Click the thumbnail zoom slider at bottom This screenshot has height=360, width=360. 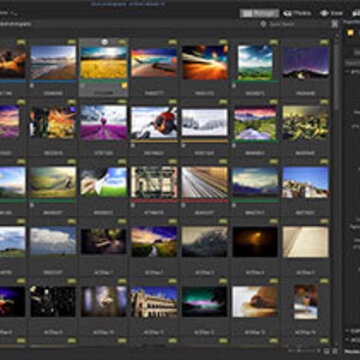(303, 351)
